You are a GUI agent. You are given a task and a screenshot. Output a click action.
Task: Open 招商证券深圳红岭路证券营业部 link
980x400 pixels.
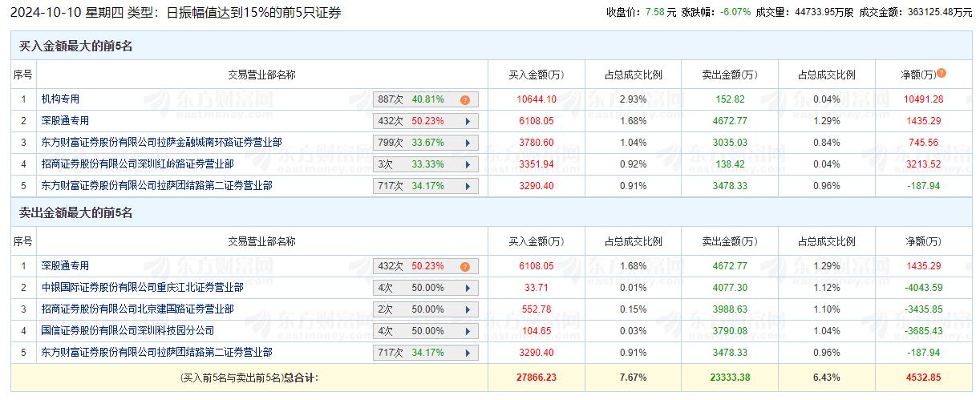tap(137, 164)
